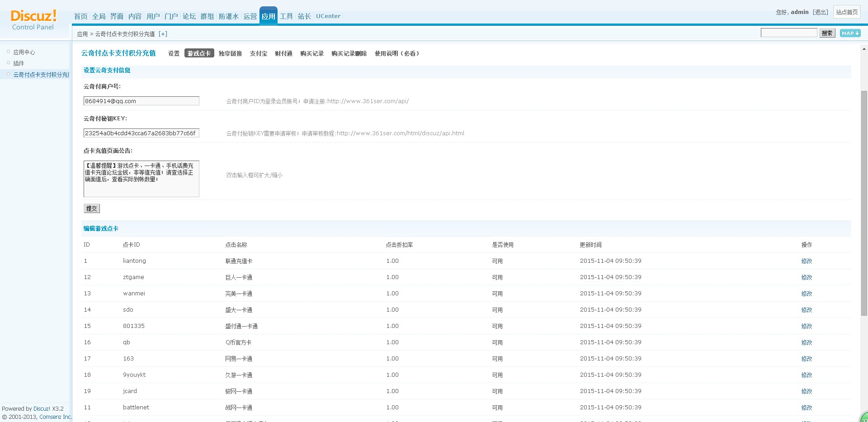Click 修改 for the liantong row
Image resolution: width=868 pixels, height=422 pixels.
tap(807, 261)
